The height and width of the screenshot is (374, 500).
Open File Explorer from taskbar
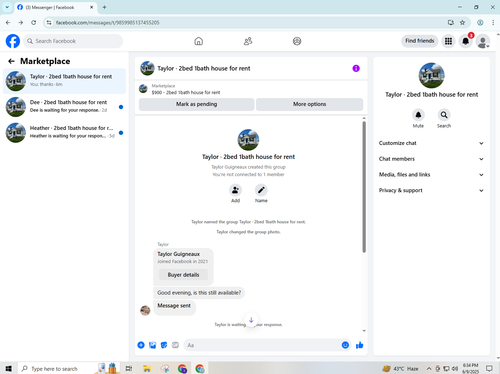147,368
